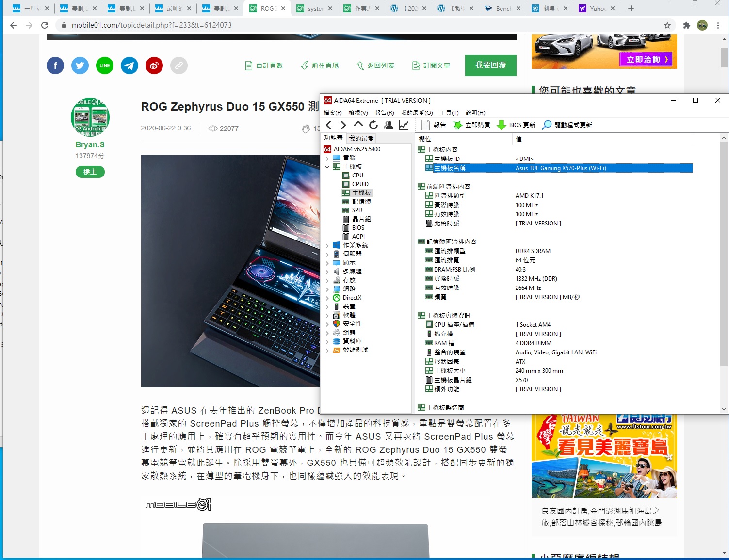
Task: Click the Taiwan travel advertisement image
Action: [604, 456]
